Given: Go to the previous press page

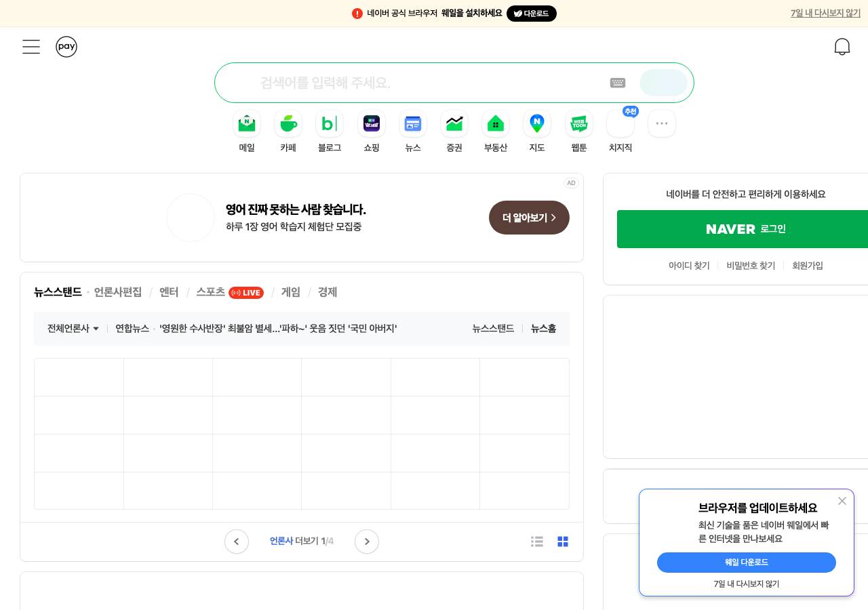Looking at the screenshot, I should [237, 542].
